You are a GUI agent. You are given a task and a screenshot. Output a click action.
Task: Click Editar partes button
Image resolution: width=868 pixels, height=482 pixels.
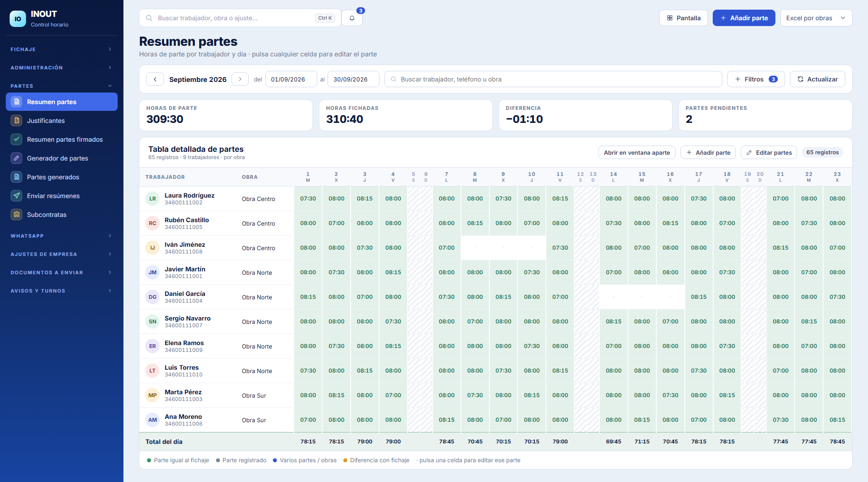(x=769, y=152)
